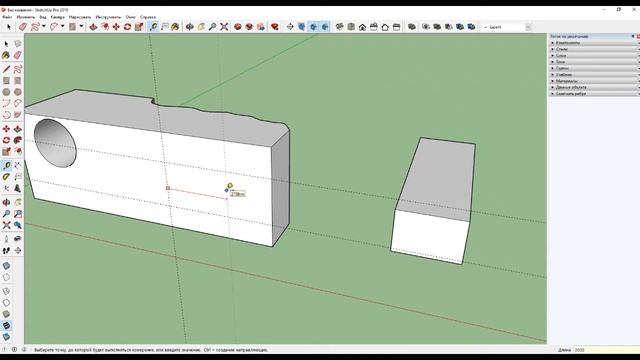Click the Длина measurement value field
Screen dimensions: 640x360
pos(607,350)
